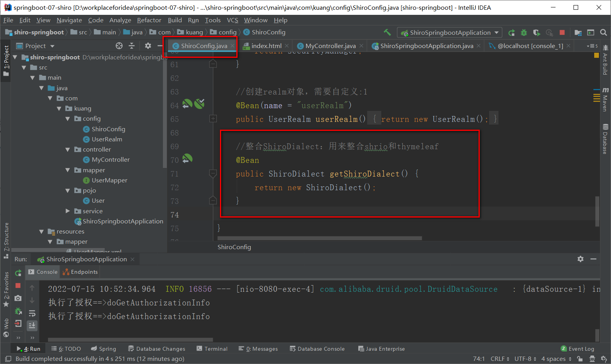Viewport: 611px width, 364px height.
Task: Open Terminal tool window button
Action: click(x=212, y=349)
